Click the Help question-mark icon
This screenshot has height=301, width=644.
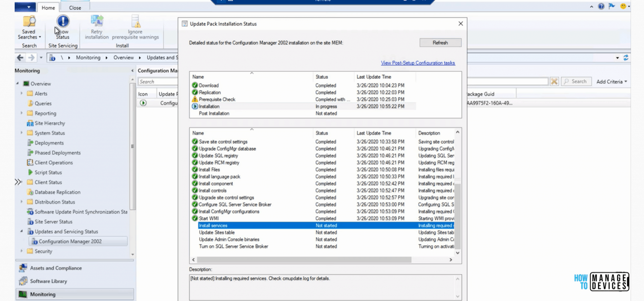coord(601,6)
